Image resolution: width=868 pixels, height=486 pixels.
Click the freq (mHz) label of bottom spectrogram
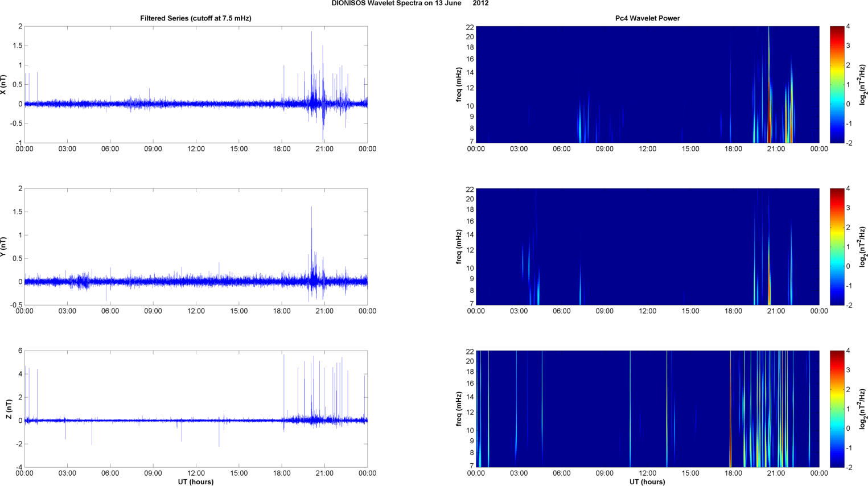tap(459, 409)
